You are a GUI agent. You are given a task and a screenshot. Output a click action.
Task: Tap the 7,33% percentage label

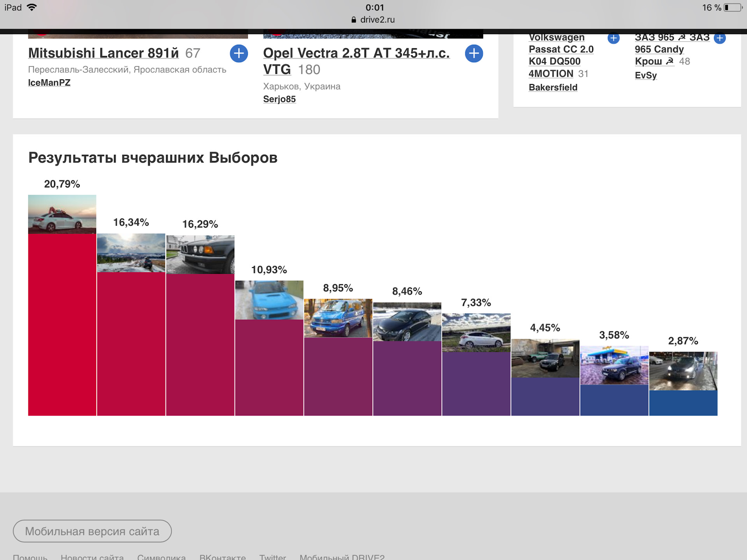(x=476, y=303)
